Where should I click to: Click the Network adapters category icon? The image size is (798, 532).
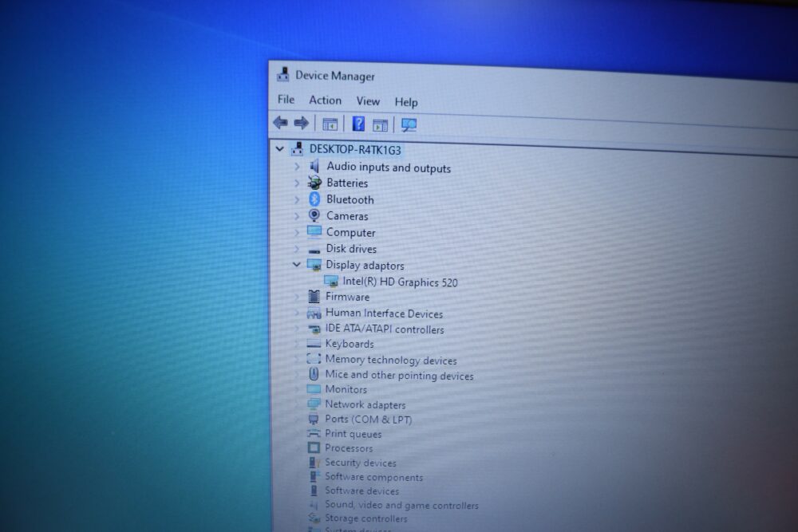(314, 404)
